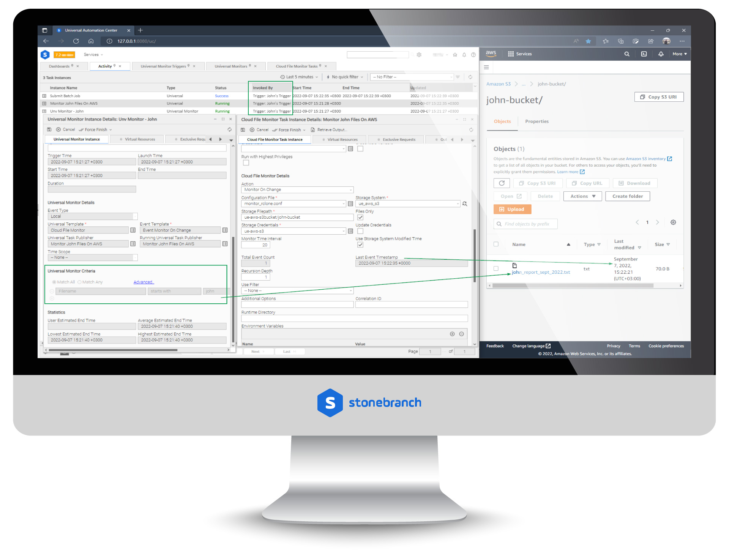Click Retrieve Output in Cloud File Monitor toolbar

tap(329, 130)
